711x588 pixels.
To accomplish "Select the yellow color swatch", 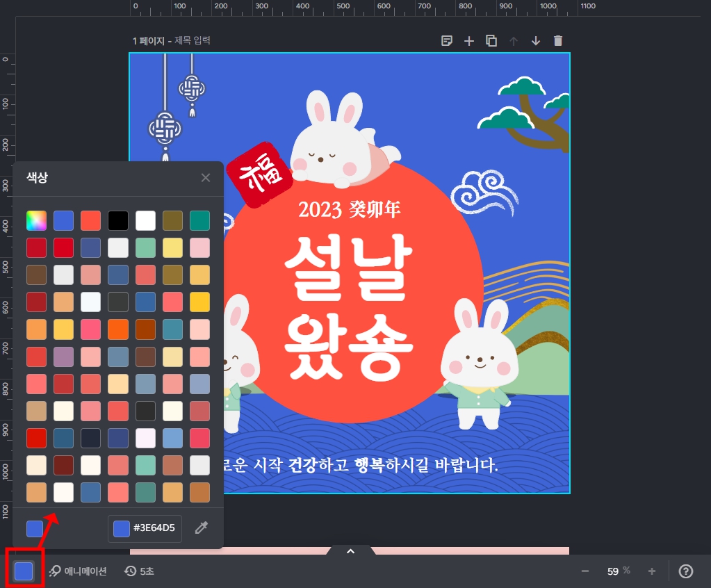I will click(199, 302).
